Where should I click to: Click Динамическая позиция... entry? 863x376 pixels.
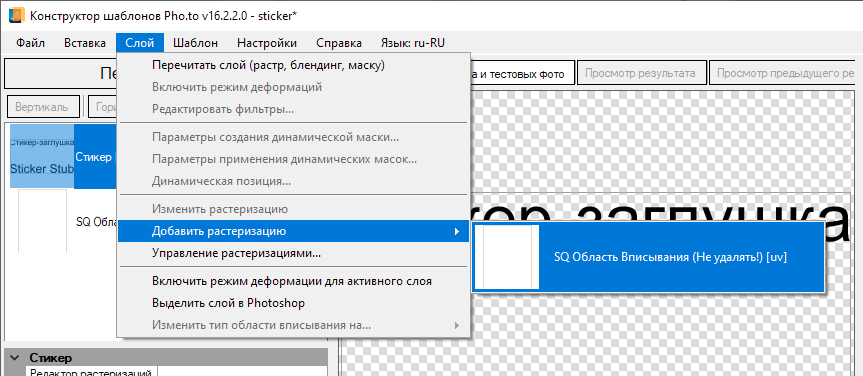(293, 181)
